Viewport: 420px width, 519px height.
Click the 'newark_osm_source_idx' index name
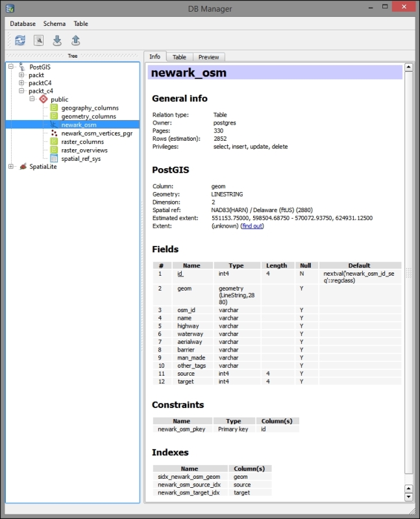pyautogui.click(x=189, y=485)
